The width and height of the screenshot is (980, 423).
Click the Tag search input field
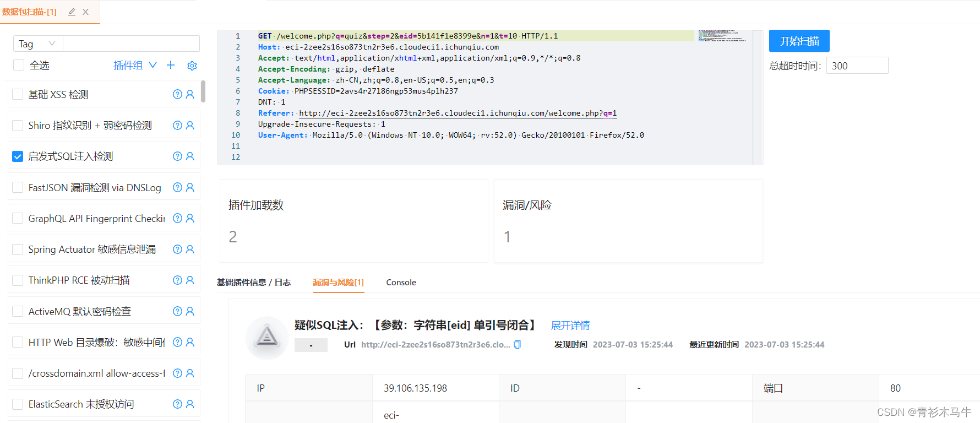(x=132, y=44)
